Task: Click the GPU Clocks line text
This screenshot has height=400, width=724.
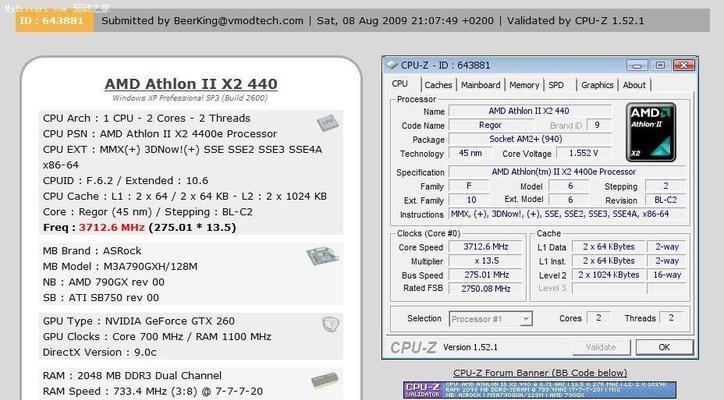Action: pyautogui.click(x=157, y=337)
